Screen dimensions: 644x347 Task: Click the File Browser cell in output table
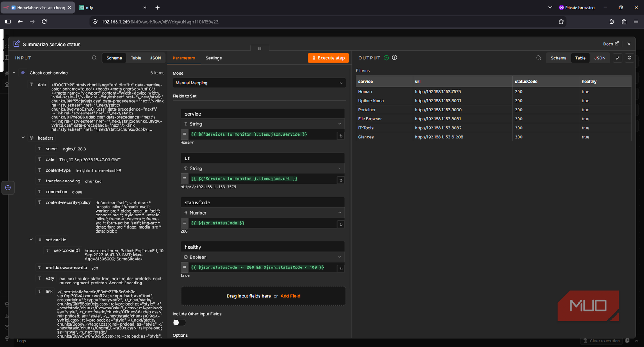pos(384,119)
